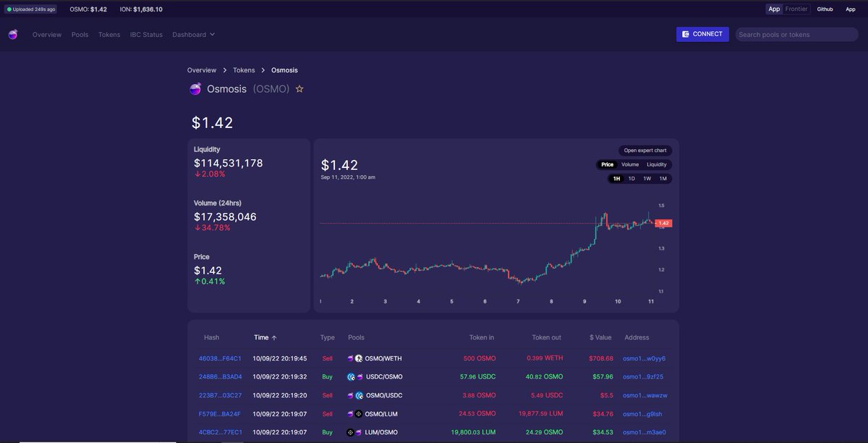The width and height of the screenshot is (868, 443).
Task: Open transaction hash F579E...BA24F
Action: tap(221, 414)
